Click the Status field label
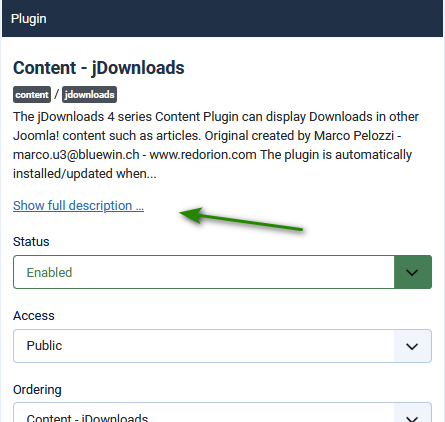Image resolution: width=445 pixels, height=422 pixels. tap(31, 242)
